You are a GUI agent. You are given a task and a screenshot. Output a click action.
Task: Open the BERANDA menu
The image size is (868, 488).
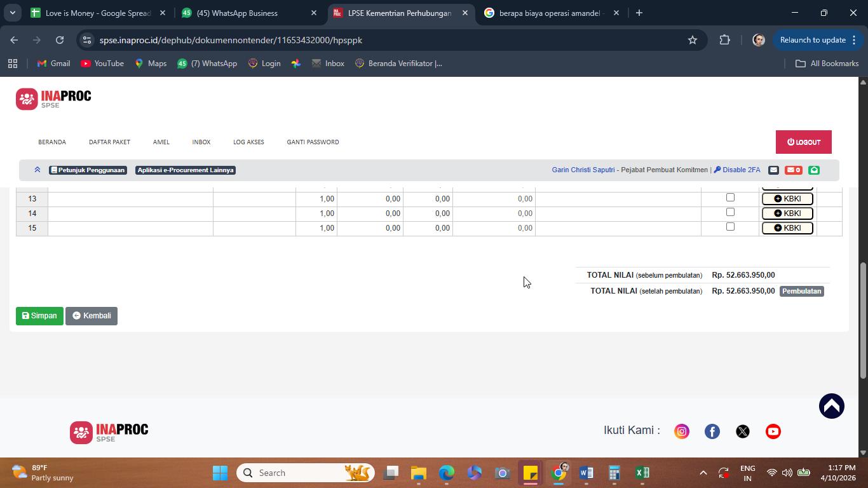52,142
